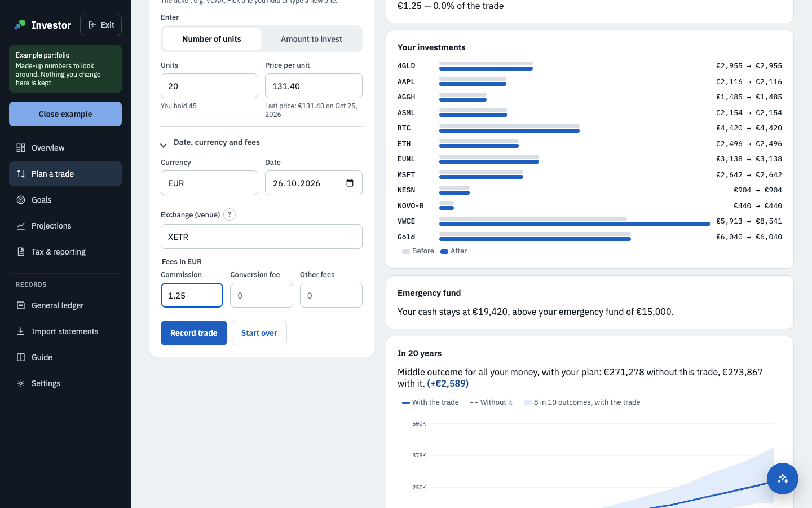Click the Guide book icon
The image size is (812, 508).
pos(21,357)
